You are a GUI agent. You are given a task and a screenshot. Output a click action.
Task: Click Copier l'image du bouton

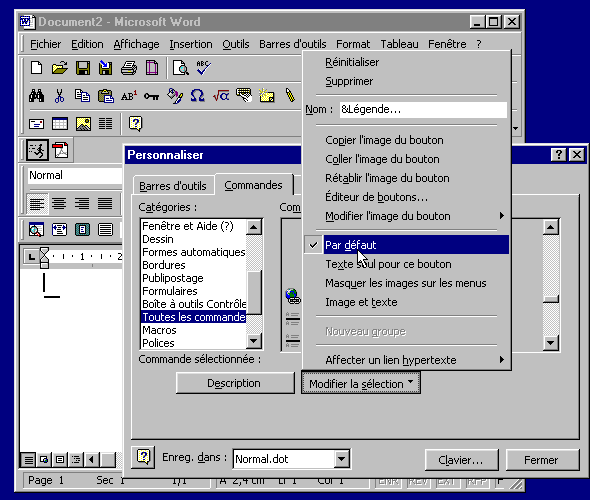407,140
